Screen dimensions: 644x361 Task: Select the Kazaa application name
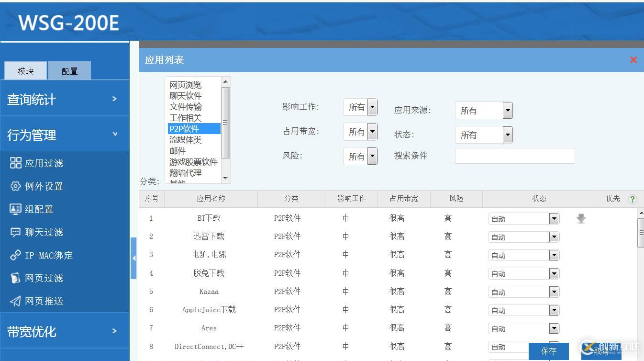pos(209,292)
